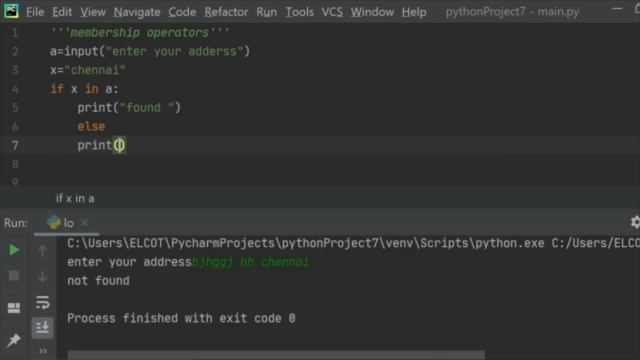The height and width of the screenshot is (360, 640).
Task: Close the 'lo' run tab
Action: [84, 222]
